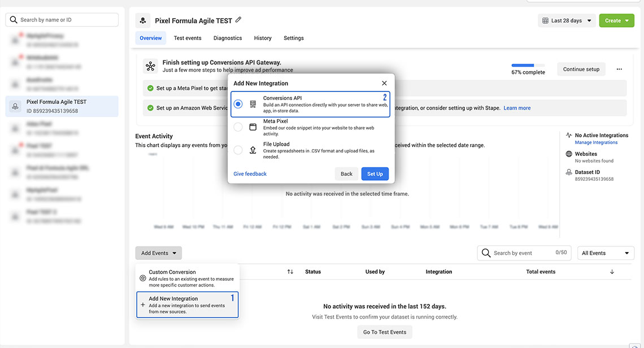
Task: Select the Conversions API radio button
Action: click(238, 104)
